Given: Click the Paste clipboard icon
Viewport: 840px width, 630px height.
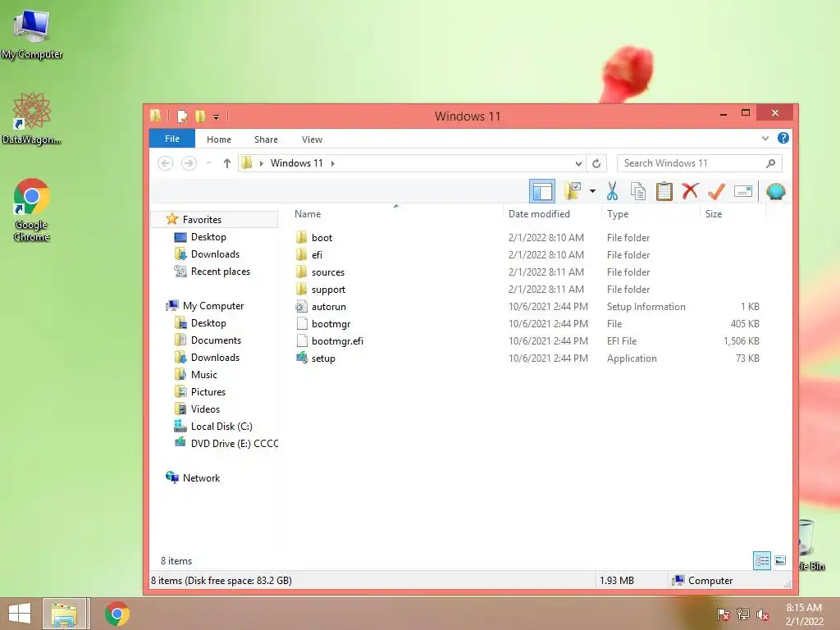Looking at the screenshot, I should (x=664, y=191).
